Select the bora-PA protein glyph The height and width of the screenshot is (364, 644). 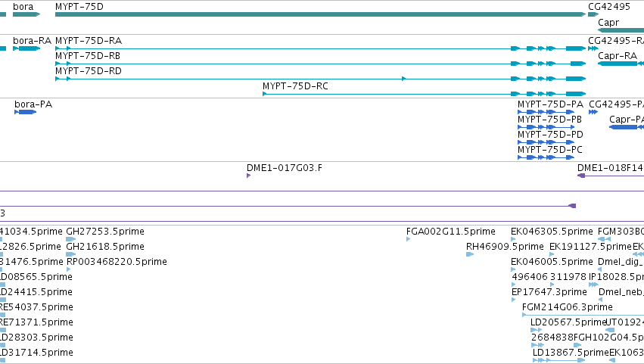click(x=26, y=112)
